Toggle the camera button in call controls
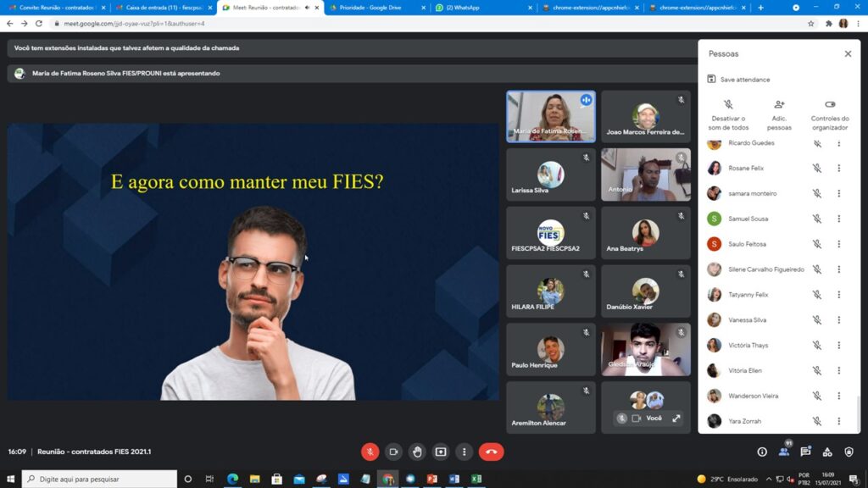The height and width of the screenshot is (488, 868). pos(393,452)
